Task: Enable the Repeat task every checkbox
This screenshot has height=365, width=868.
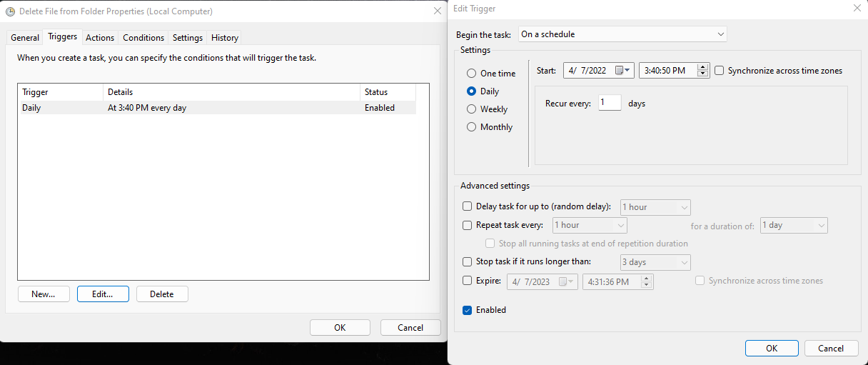Action: (468, 225)
